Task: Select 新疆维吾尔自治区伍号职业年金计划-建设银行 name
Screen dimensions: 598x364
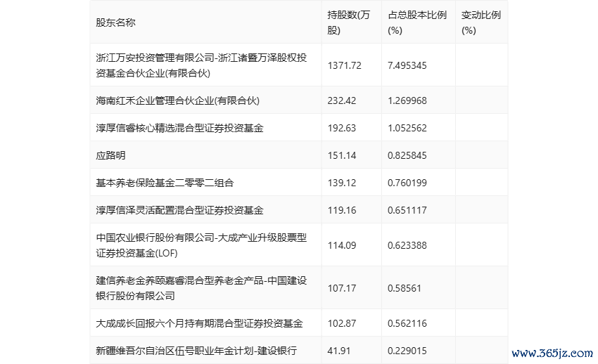Action: pyautogui.click(x=196, y=351)
